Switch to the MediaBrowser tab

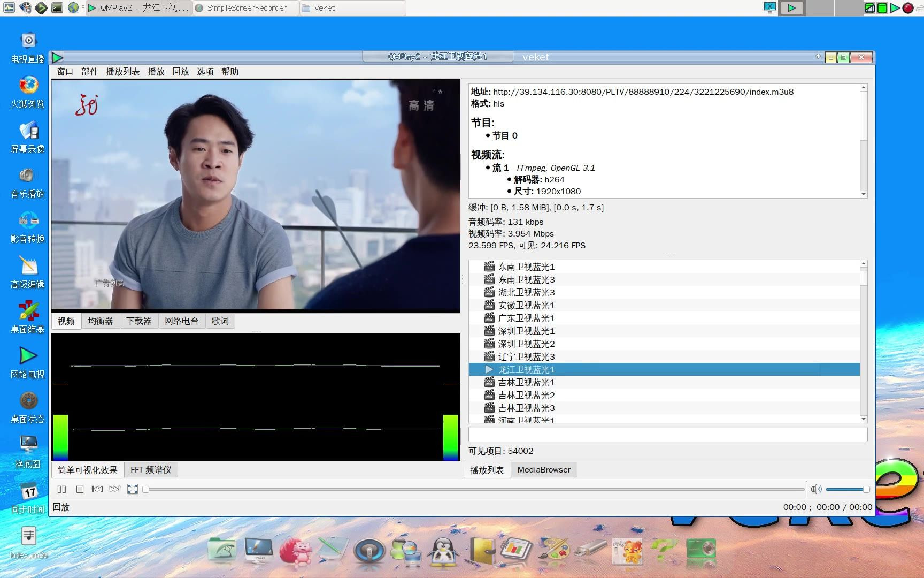(544, 470)
